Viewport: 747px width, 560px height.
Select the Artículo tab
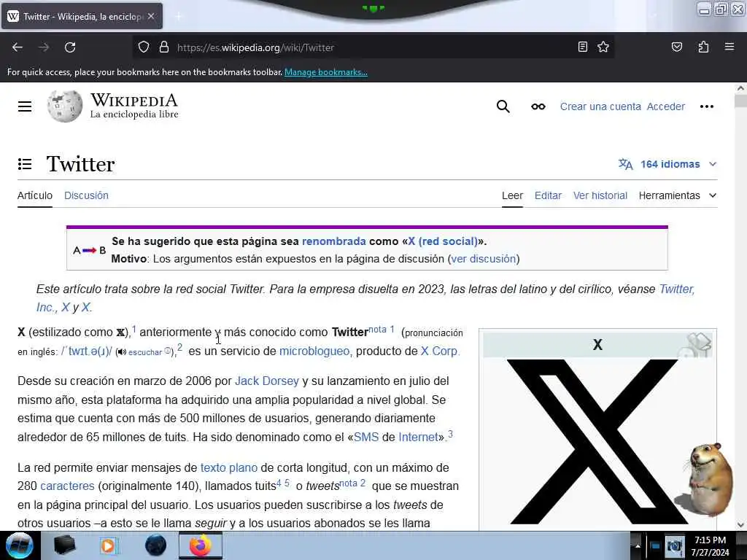[35, 195]
